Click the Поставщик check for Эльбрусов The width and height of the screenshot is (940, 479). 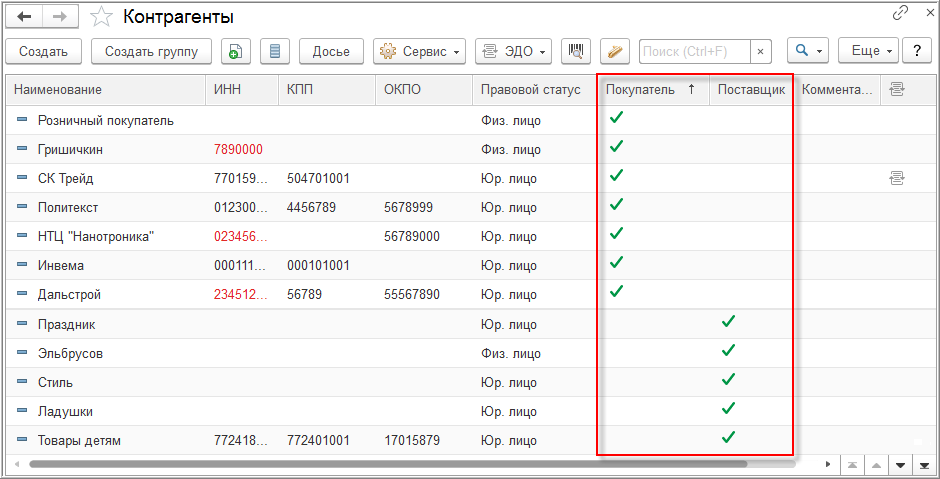[728, 350]
